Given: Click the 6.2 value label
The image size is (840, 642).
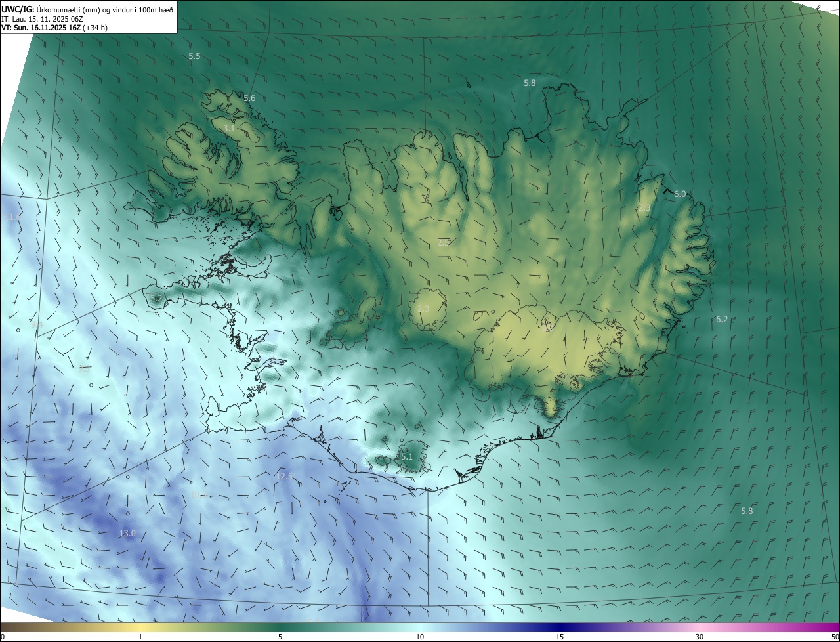Looking at the screenshot, I should tap(722, 320).
